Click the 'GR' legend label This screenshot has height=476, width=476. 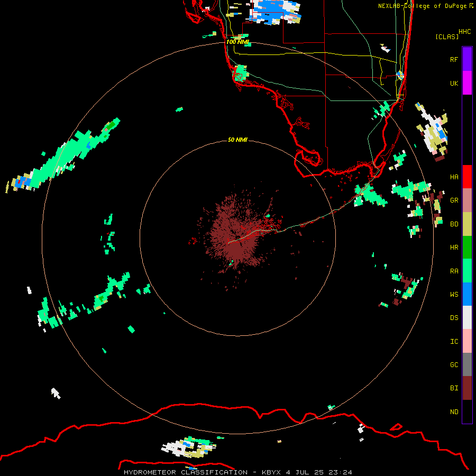[454, 200]
